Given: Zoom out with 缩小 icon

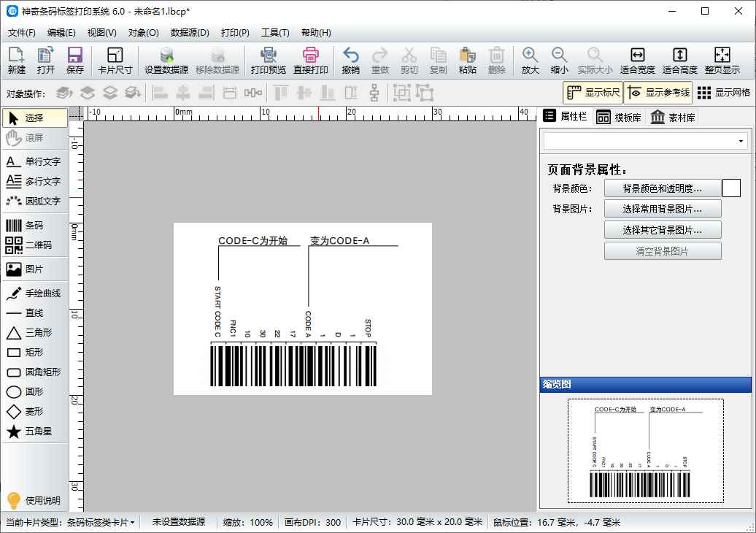Looking at the screenshot, I should click(x=559, y=61).
